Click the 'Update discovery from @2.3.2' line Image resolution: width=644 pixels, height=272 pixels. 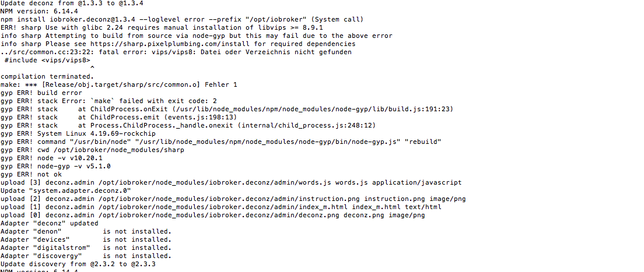pos(78,264)
